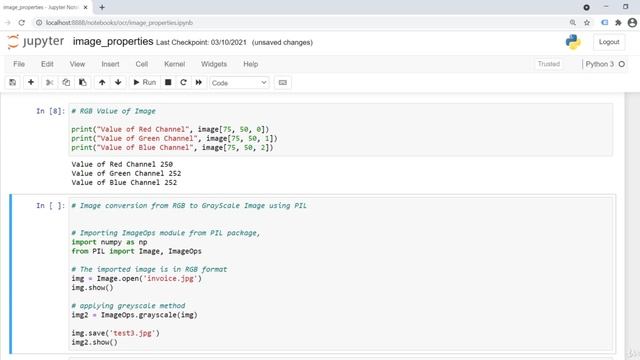The width and height of the screenshot is (640, 360).
Task: Move selected cell up arrow
Action: [x=102, y=82]
